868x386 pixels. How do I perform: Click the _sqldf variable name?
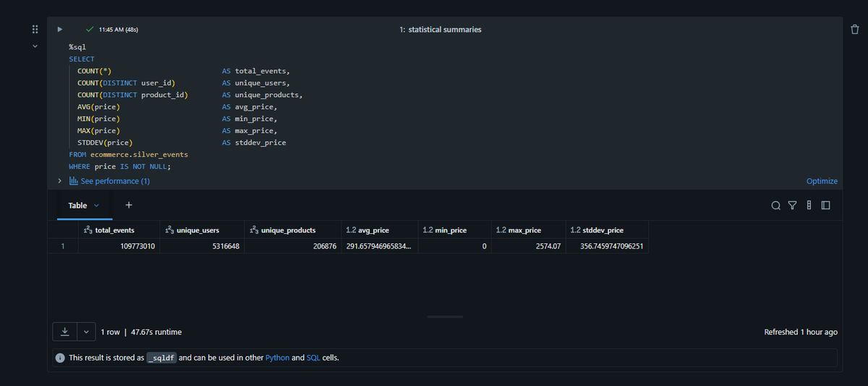point(162,358)
